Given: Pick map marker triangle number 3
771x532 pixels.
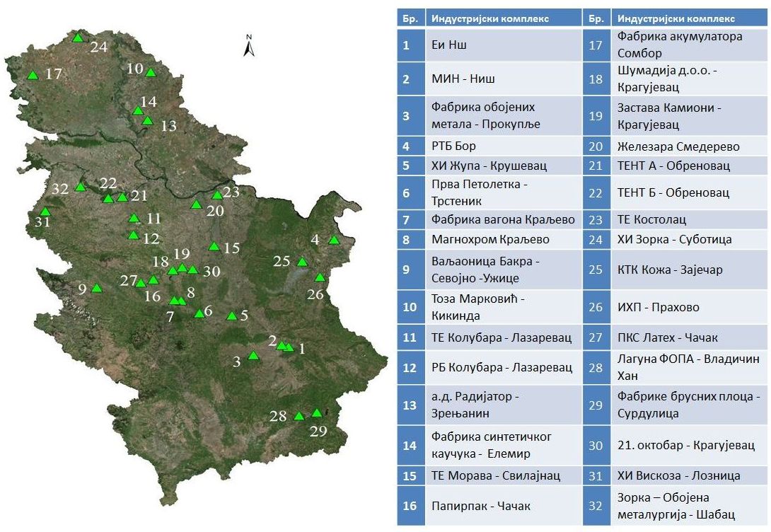Looking at the screenshot, I should tap(253, 355).
